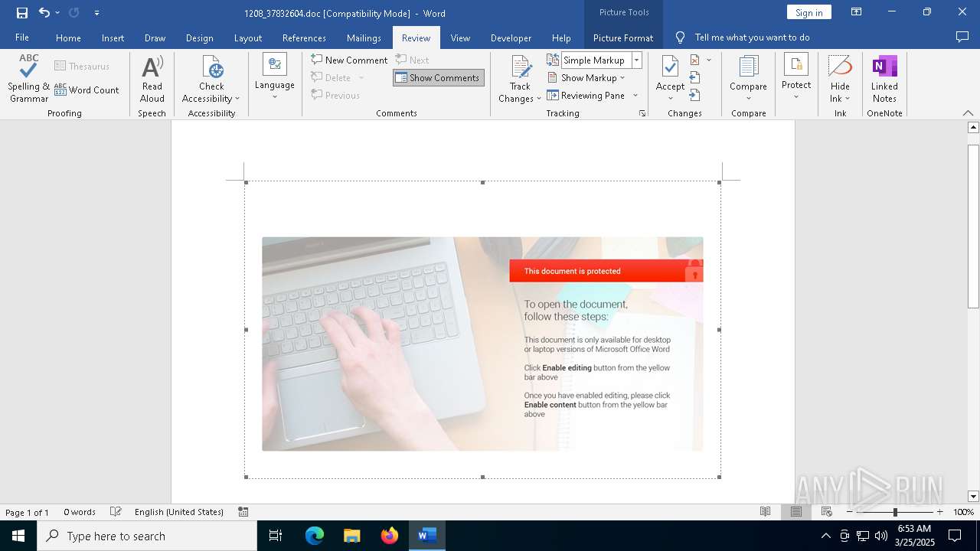The image size is (980, 551).
Task: Click the Accept change icon
Action: pos(670,67)
